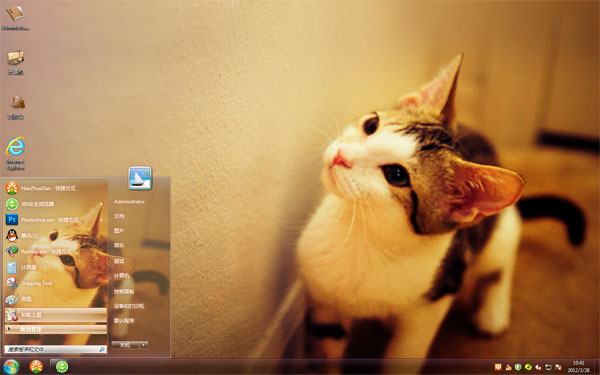Click the people-shaped tray icon

(x=508, y=367)
